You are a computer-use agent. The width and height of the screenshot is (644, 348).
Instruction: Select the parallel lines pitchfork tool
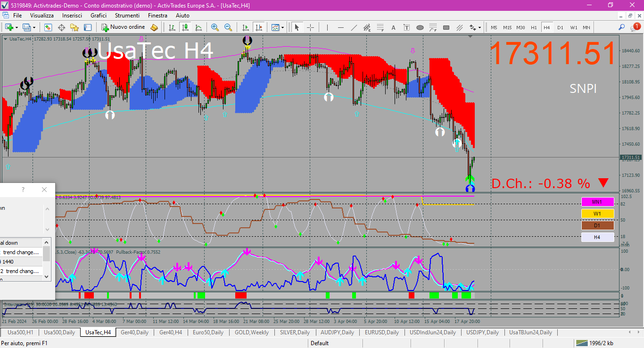pos(459,27)
